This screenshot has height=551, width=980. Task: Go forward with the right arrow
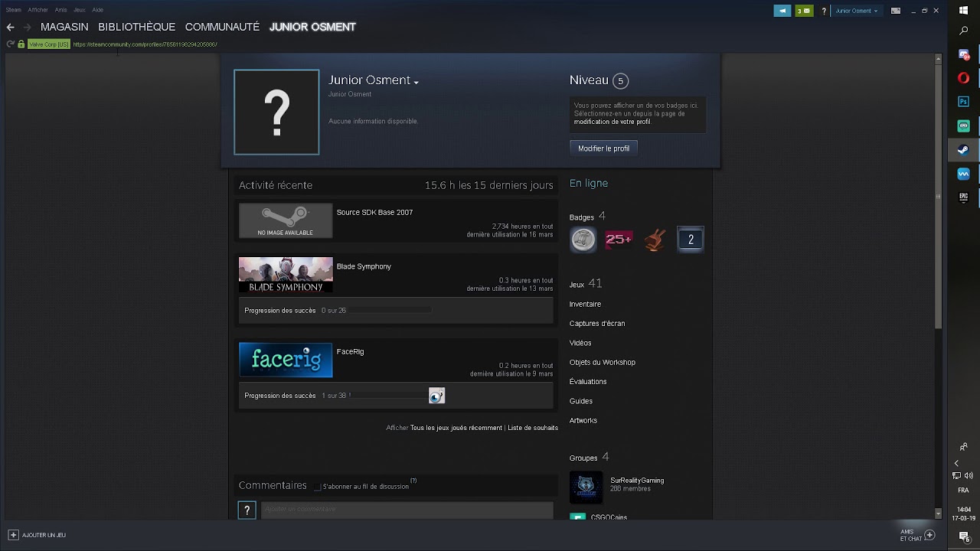[28, 27]
